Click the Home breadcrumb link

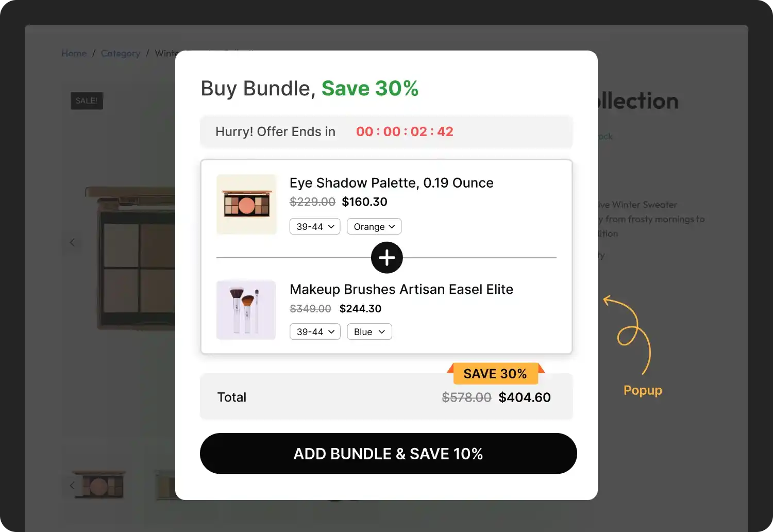74,53
